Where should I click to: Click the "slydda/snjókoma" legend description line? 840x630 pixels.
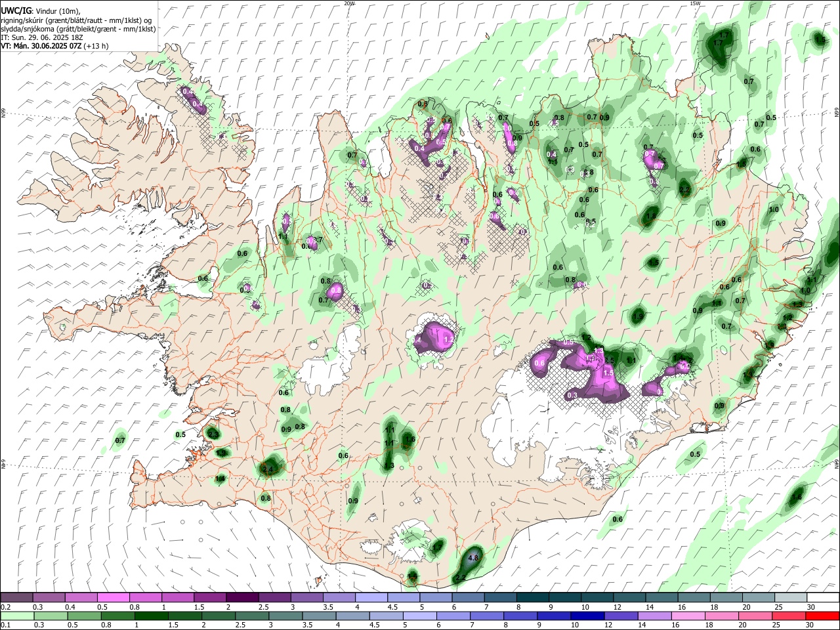point(79,28)
